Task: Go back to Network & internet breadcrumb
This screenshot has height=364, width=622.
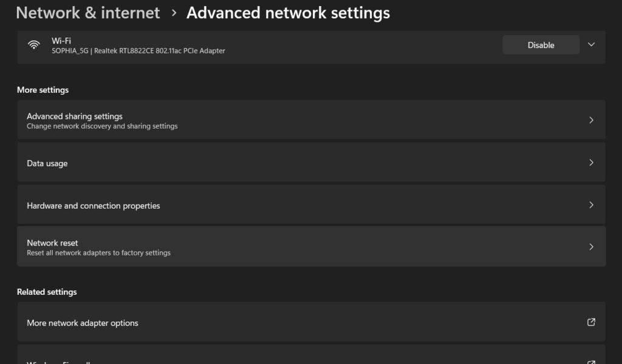Action: (88, 13)
